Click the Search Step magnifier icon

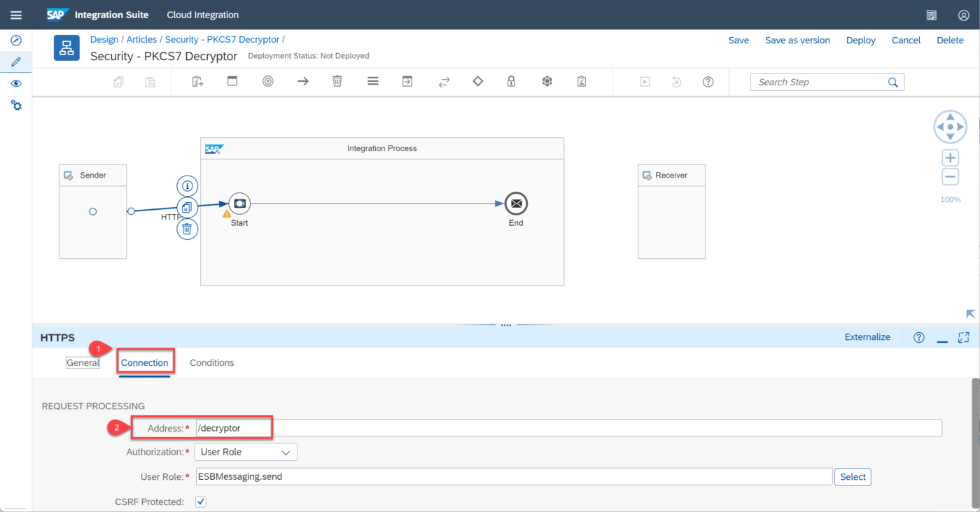(893, 82)
